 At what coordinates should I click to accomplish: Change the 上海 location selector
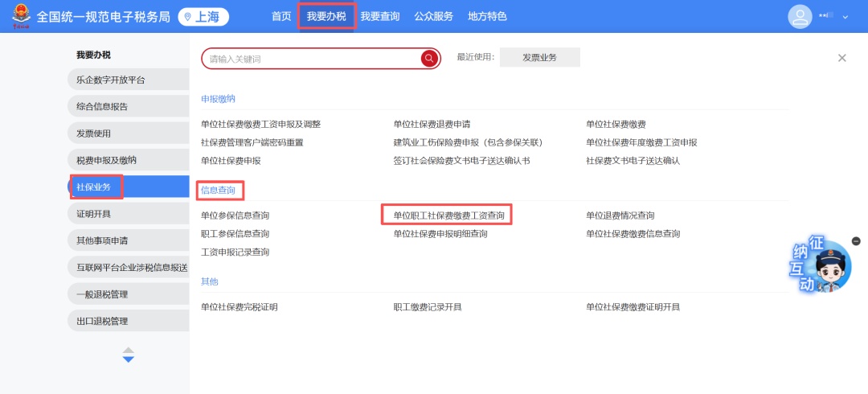(x=203, y=16)
